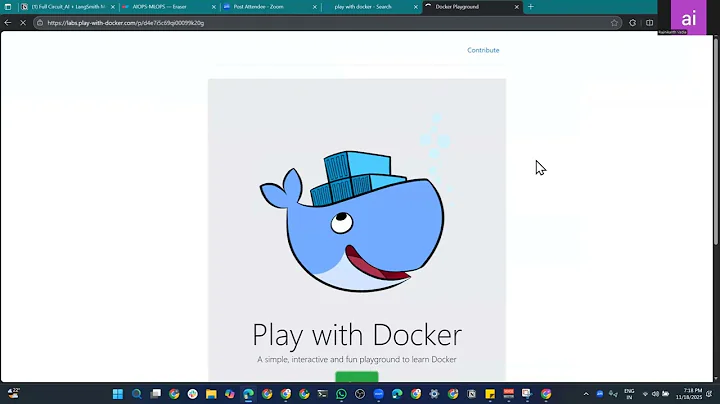Launch Copilot from the taskbar

(x=230, y=394)
